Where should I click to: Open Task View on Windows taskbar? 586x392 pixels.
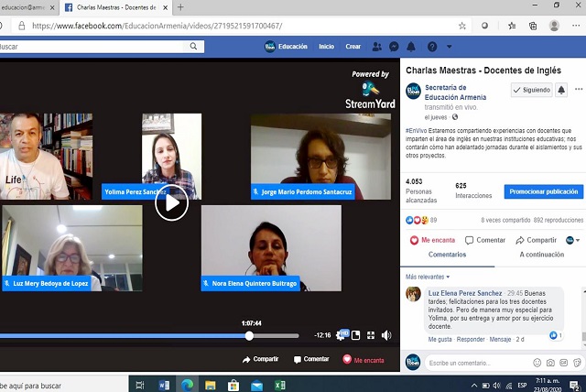[140, 385]
